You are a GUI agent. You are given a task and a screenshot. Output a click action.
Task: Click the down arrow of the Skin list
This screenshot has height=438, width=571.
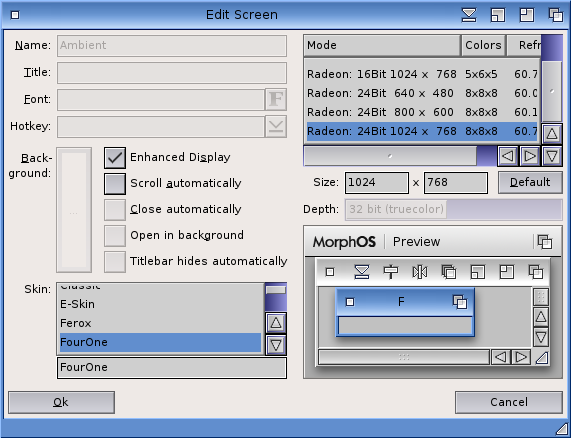(276, 345)
